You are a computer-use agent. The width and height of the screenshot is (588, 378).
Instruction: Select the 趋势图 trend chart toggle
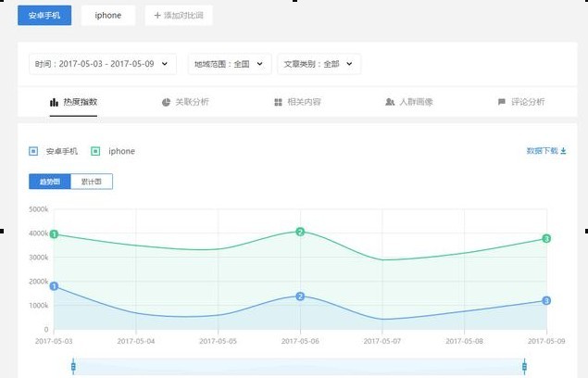pyautogui.click(x=50, y=182)
